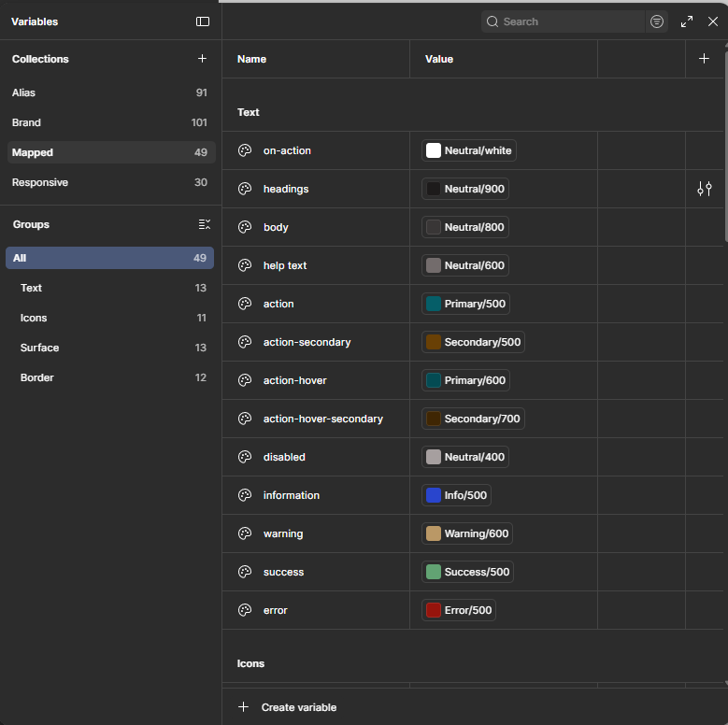The image size is (728, 725).
Task: Select the action-hover-secondary variable name
Action: point(323,419)
